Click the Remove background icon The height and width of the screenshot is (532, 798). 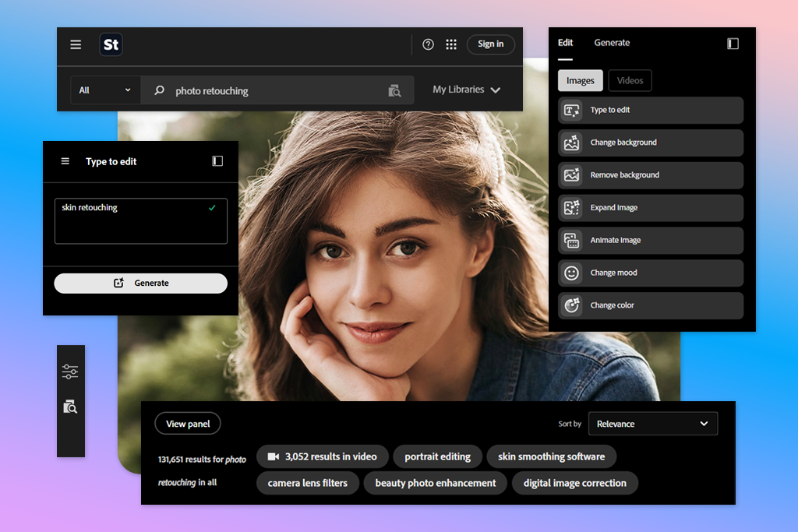click(571, 175)
